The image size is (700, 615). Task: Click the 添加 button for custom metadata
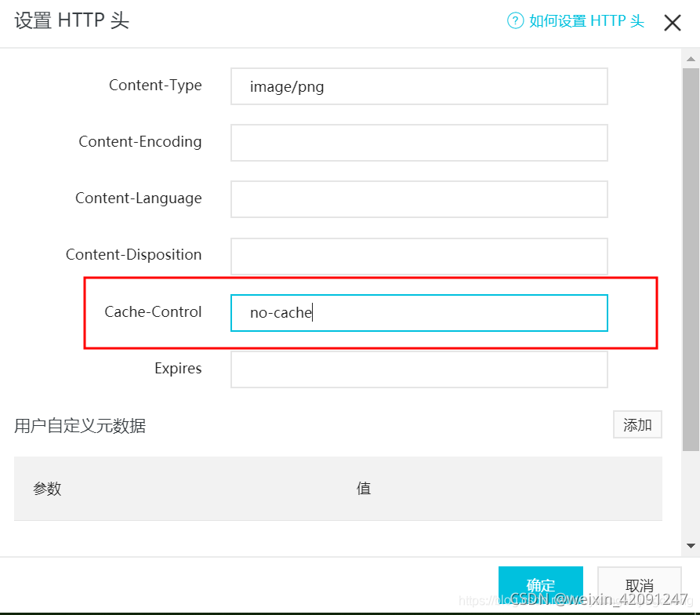pyautogui.click(x=637, y=424)
